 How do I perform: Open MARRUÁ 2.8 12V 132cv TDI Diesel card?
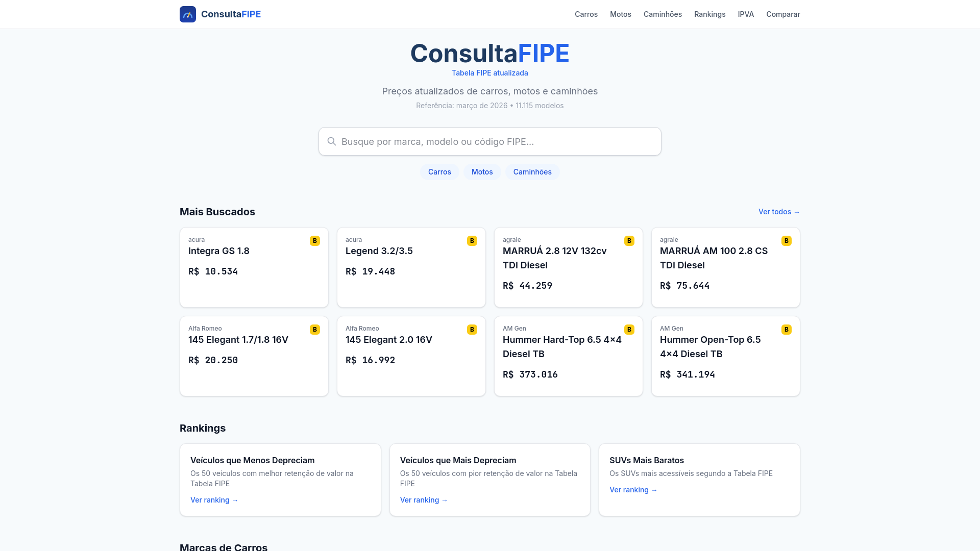[x=569, y=267]
